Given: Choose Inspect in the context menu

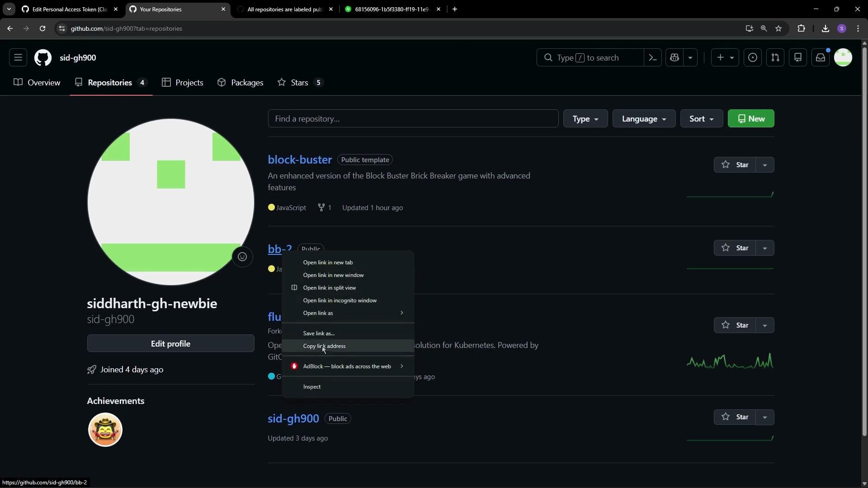Looking at the screenshot, I should coord(348,386).
